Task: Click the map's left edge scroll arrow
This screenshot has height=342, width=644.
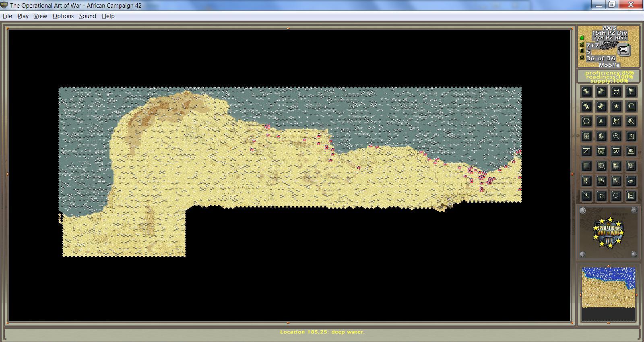Action: [7, 174]
